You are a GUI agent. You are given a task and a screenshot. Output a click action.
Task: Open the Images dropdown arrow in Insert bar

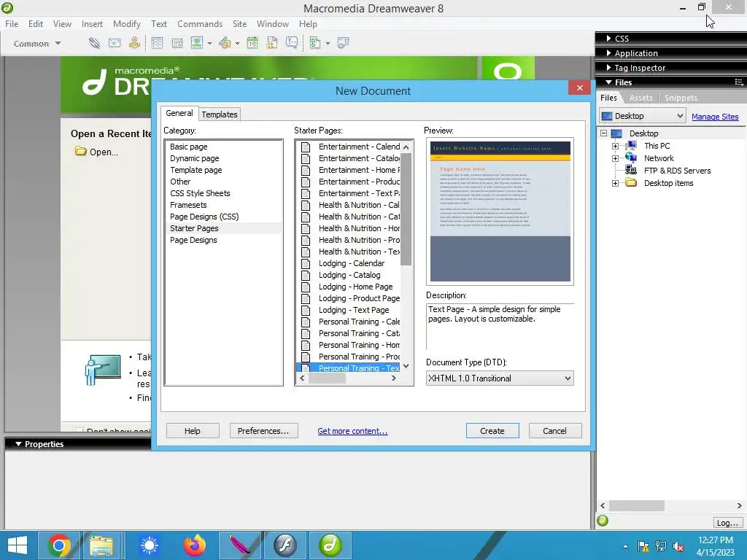209,43
